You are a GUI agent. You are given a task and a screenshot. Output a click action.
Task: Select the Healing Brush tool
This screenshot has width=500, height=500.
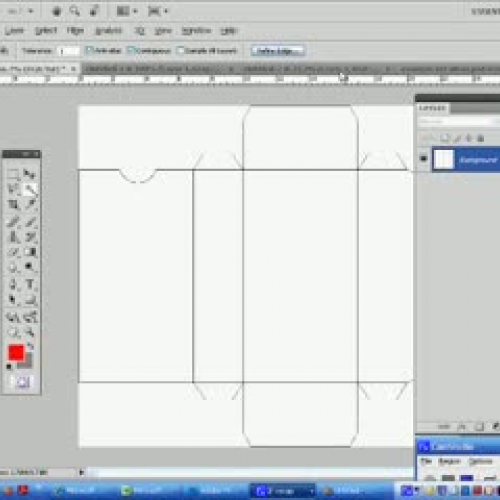[x=13, y=221]
